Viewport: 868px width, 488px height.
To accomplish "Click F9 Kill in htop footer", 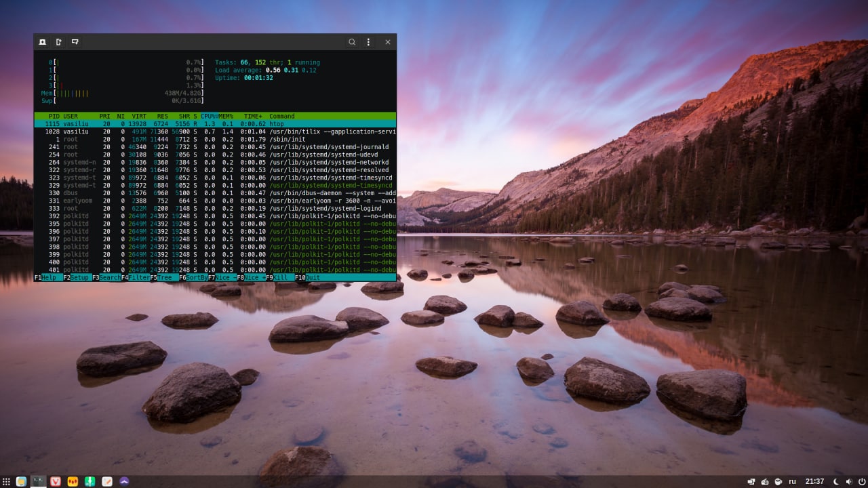I will point(280,277).
